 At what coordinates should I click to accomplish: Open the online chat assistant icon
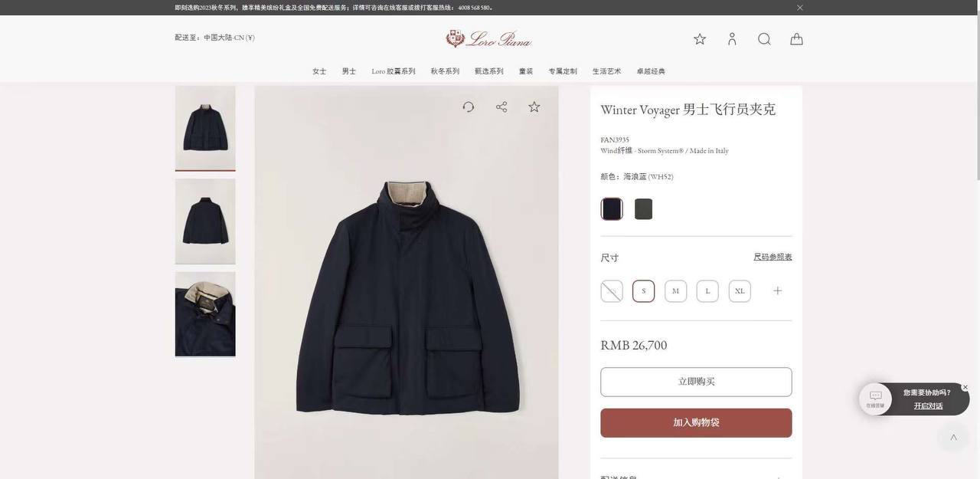pos(875,399)
